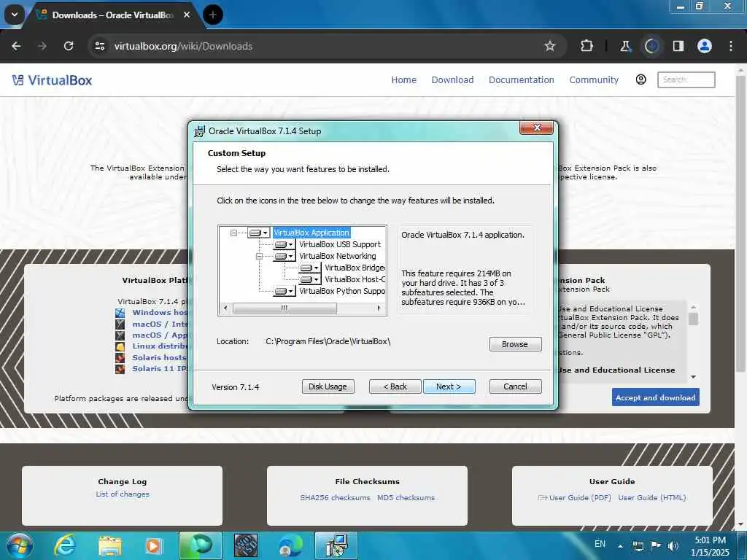This screenshot has height=560, width=747.
Task: Click feature tree scroll left arrow
Action: 225,308
